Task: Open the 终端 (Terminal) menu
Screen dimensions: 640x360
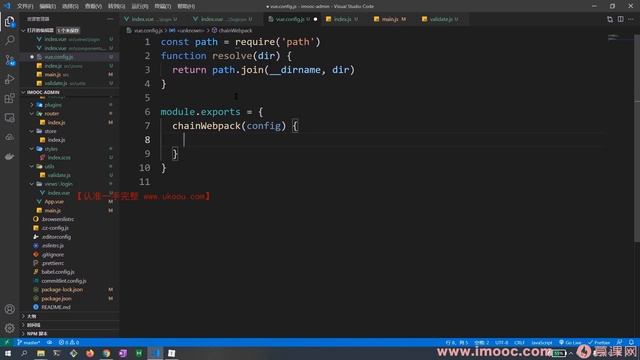Action: coord(163,6)
